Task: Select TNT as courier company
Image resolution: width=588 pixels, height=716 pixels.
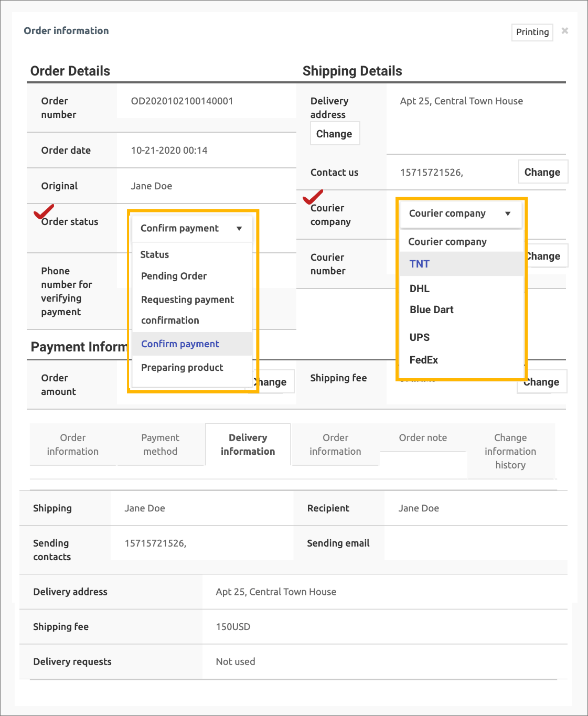Action: [x=420, y=264]
